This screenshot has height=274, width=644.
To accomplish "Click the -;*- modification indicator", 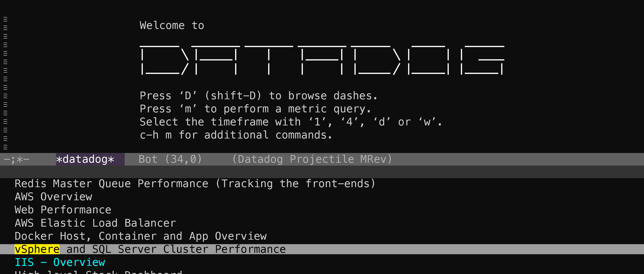I will [16, 159].
